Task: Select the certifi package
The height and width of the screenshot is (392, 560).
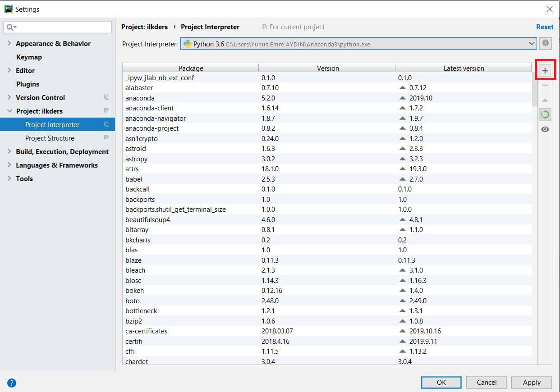Action: coord(327,341)
